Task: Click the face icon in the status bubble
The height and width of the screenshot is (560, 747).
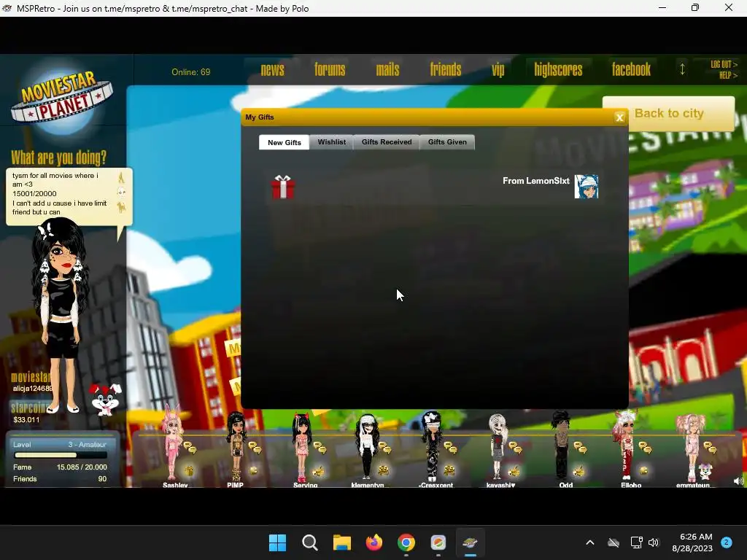Action: [x=121, y=192]
